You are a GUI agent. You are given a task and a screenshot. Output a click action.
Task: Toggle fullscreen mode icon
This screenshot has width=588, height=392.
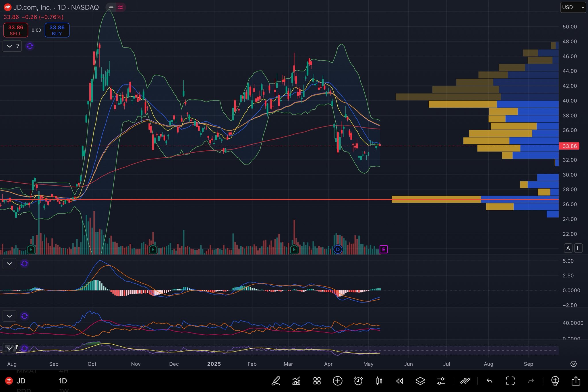pyautogui.click(x=510, y=381)
